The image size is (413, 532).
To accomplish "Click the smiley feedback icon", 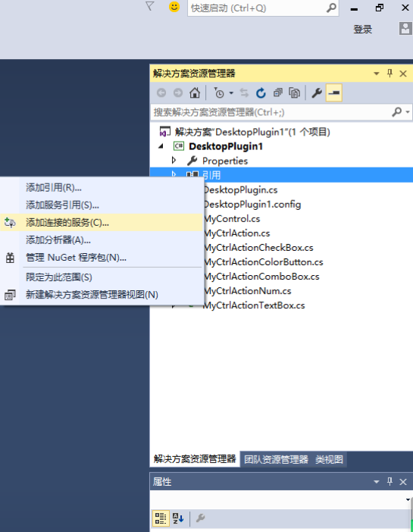I will pyautogui.click(x=174, y=7).
